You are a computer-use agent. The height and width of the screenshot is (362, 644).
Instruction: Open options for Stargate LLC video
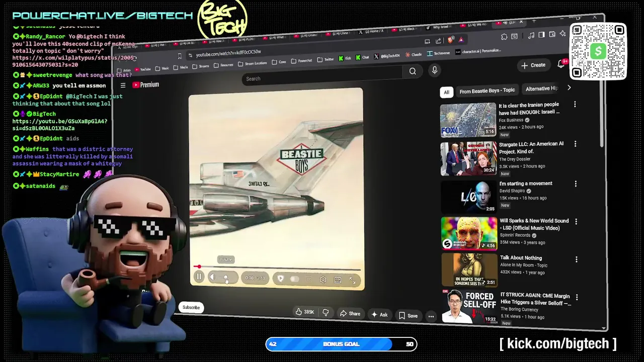pyautogui.click(x=575, y=144)
